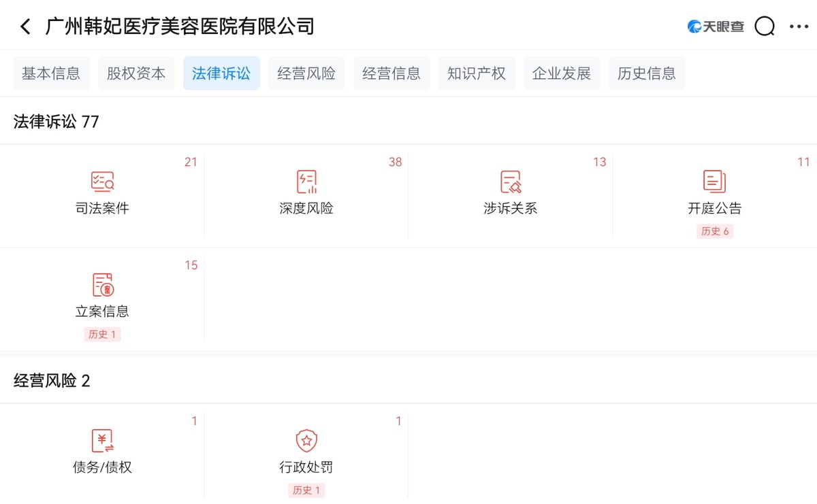Click the 深度风险 label
Image resolution: width=817 pixels, height=504 pixels.
[x=306, y=209]
